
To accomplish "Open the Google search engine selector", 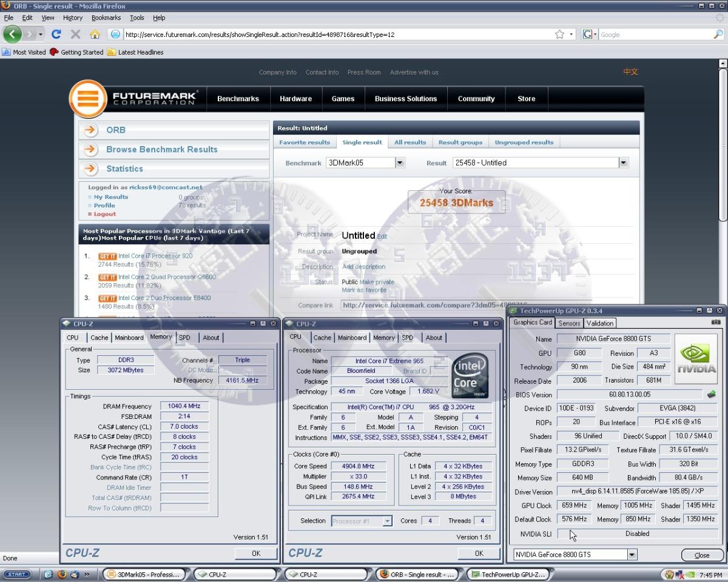I will click(590, 35).
